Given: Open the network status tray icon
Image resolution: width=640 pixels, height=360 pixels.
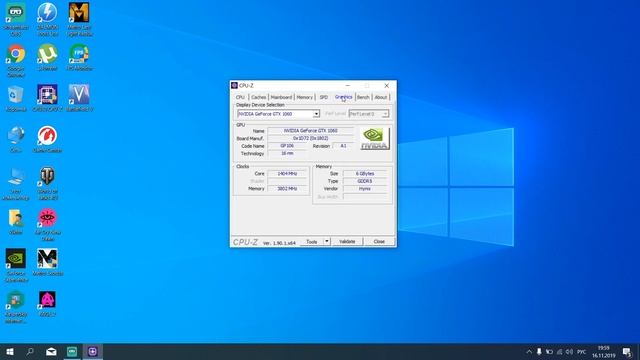Looking at the screenshot, I should pyautogui.click(x=560, y=351).
